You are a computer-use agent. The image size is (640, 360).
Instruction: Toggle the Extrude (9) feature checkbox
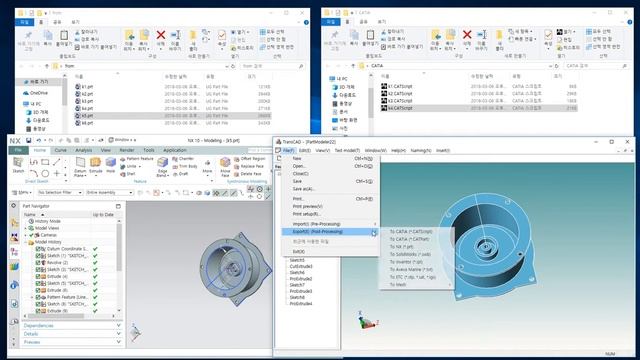38,311
